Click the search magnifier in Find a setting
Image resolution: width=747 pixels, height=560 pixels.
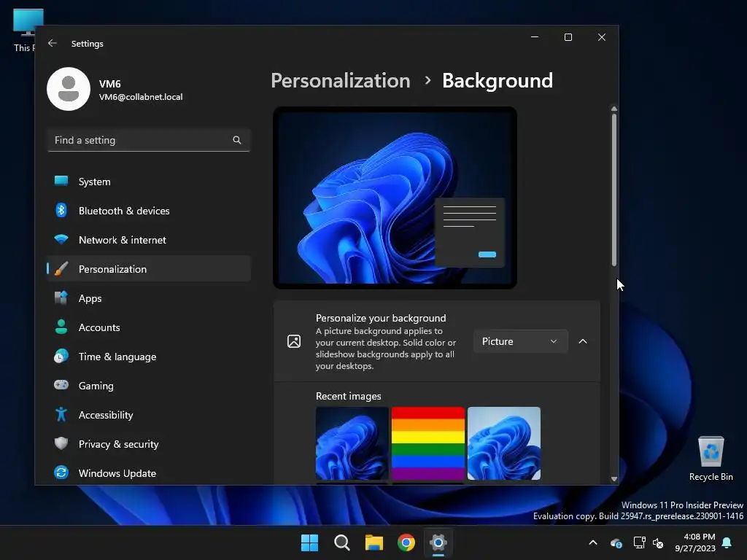click(237, 140)
